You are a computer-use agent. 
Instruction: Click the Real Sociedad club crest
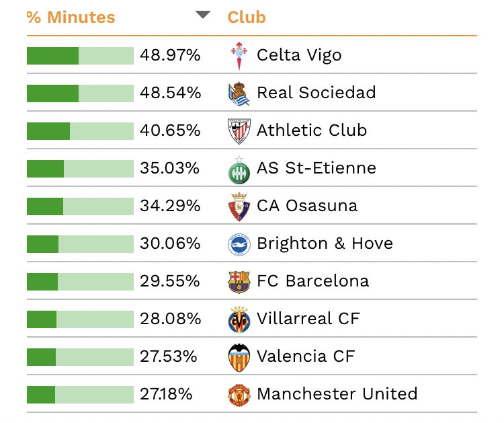click(239, 93)
